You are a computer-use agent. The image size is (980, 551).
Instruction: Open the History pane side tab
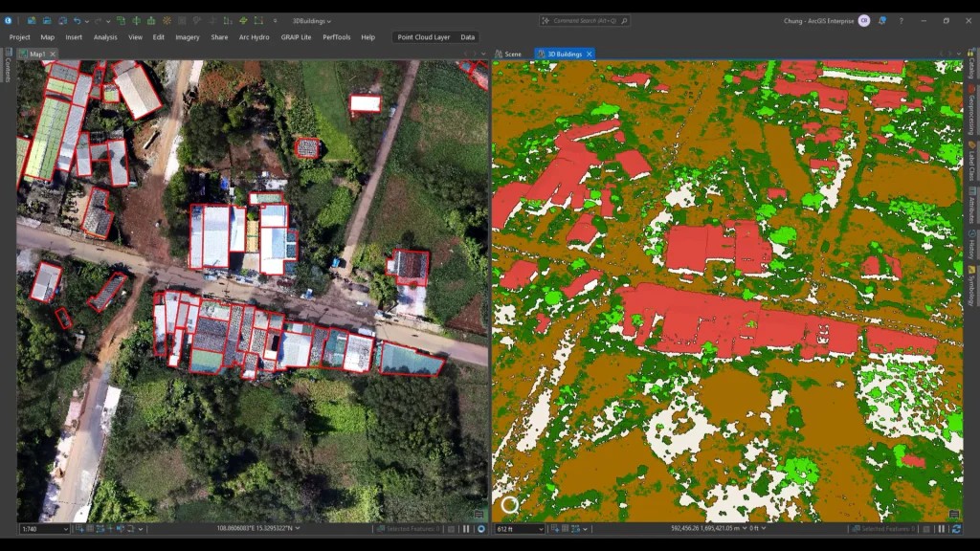(x=971, y=245)
